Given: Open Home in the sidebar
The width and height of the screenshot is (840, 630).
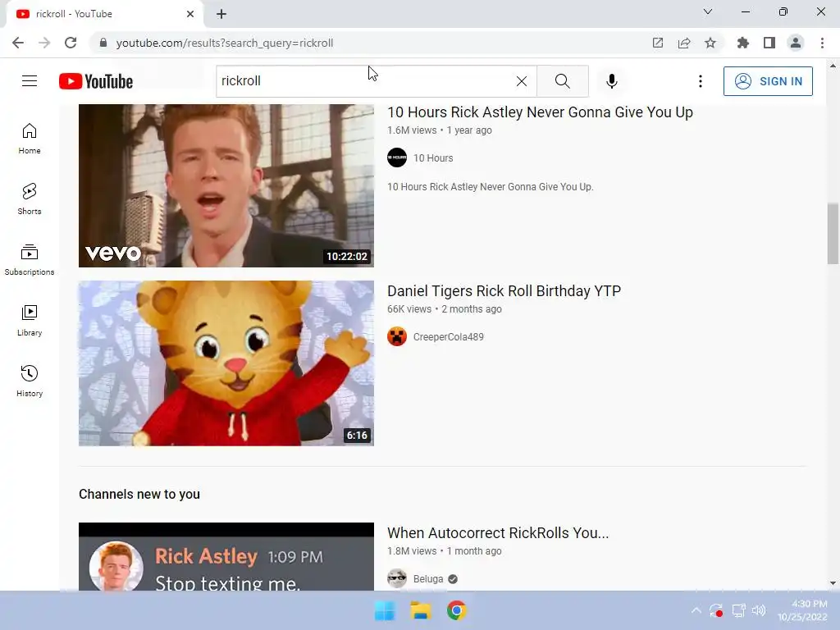Looking at the screenshot, I should click(x=30, y=139).
